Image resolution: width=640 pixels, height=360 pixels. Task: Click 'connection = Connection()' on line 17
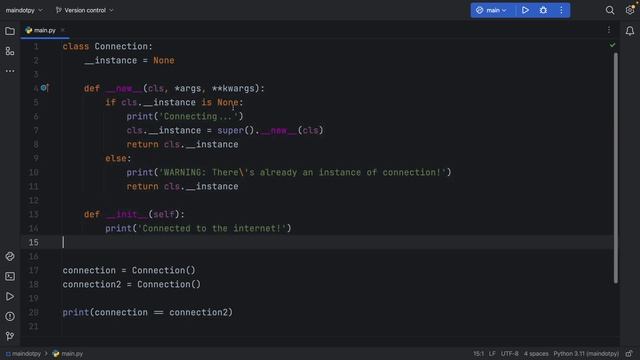[x=129, y=270]
